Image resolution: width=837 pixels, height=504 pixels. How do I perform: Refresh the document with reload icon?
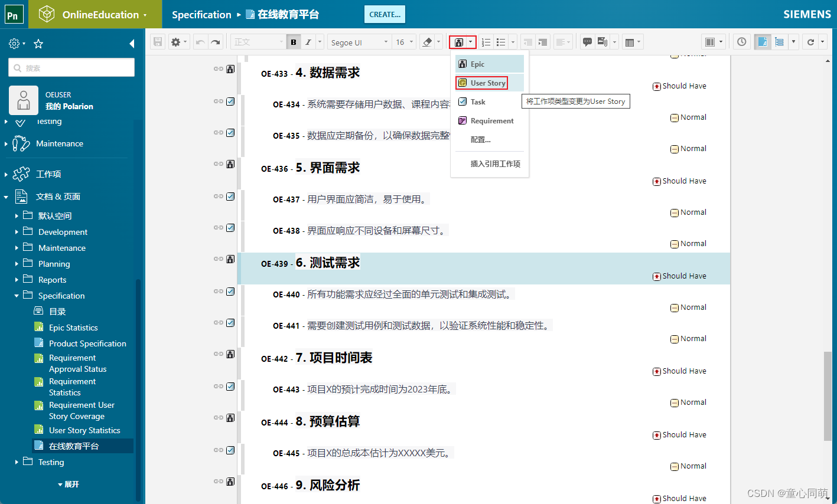(x=812, y=41)
